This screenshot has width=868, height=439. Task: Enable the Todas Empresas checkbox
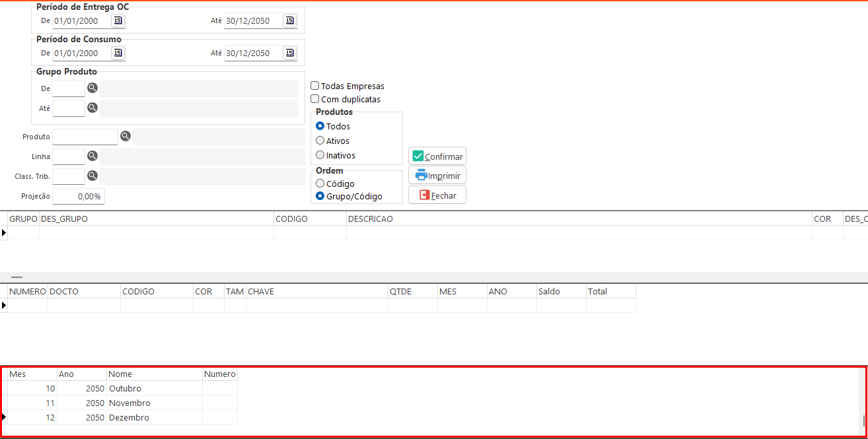pyautogui.click(x=315, y=86)
